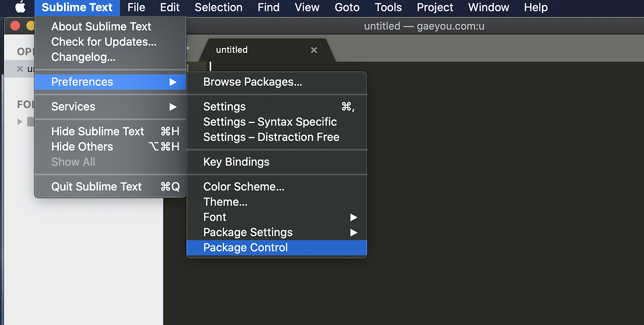Viewport: 644px width, 325px height.
Task: Close the open file in sidebar
Action: pyautogui.click(x=20, y=69)
